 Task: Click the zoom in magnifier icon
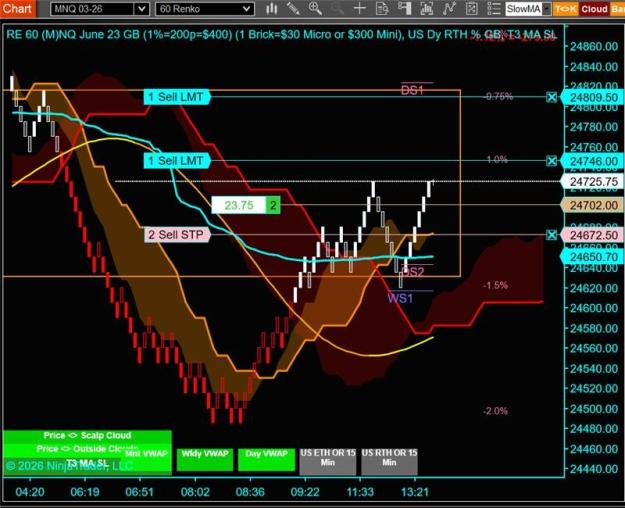[x=315, y=9]
